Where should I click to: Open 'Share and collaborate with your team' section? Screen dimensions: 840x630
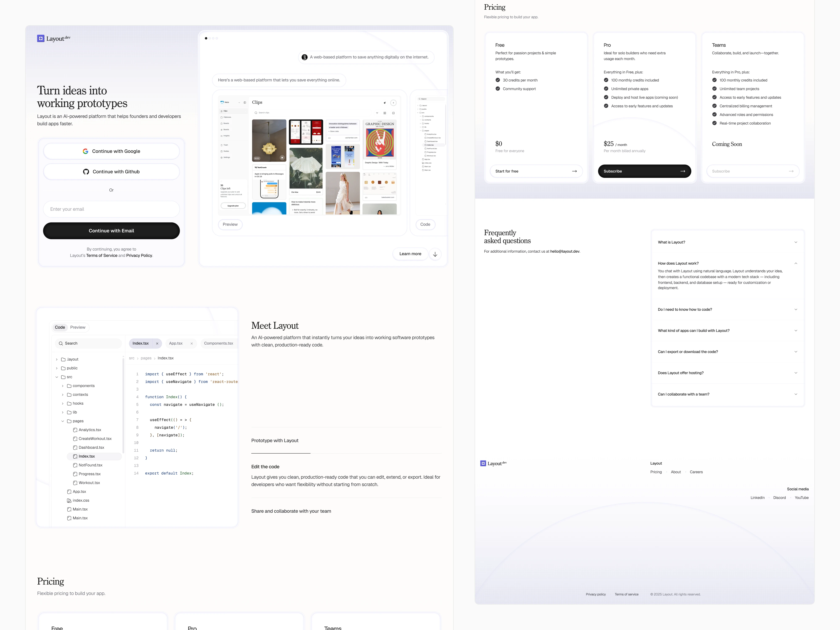(x=291, y=511)
